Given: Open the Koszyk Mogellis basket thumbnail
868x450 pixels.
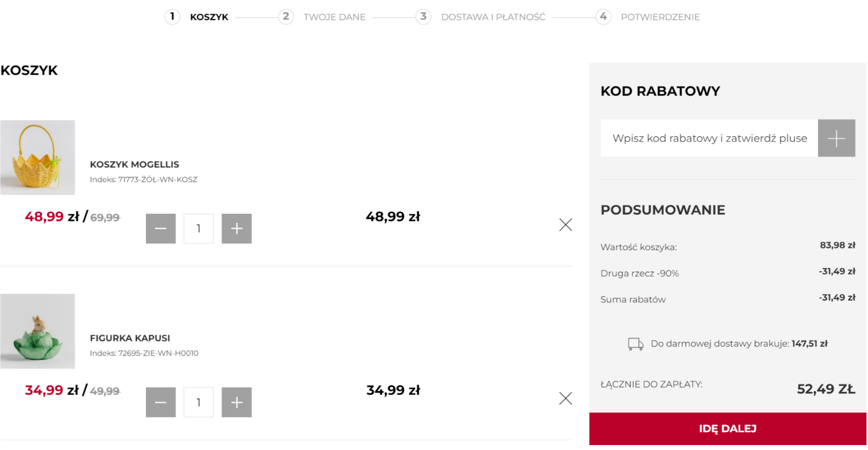Looking at the screenshot, I should click(x=38, y=157).
